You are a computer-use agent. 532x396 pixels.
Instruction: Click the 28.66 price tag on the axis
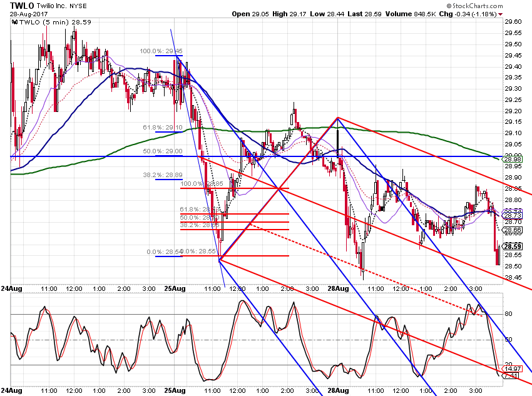(513, 230)
